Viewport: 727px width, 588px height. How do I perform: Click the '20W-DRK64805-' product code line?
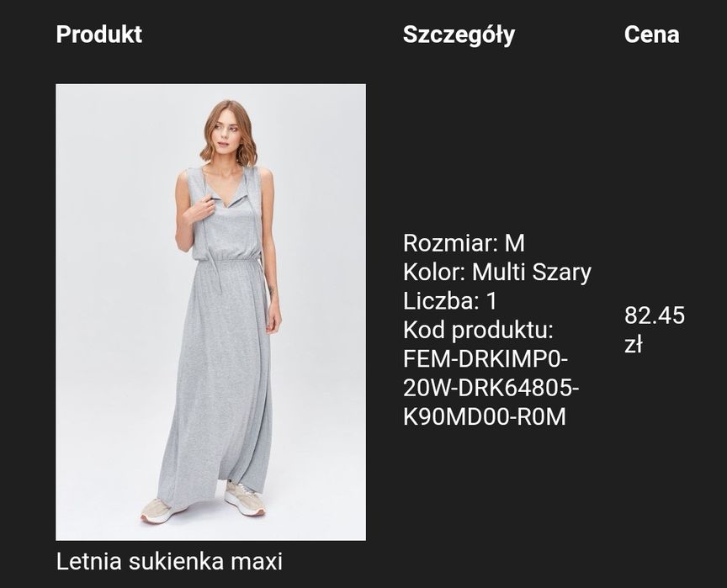[491, 388]
